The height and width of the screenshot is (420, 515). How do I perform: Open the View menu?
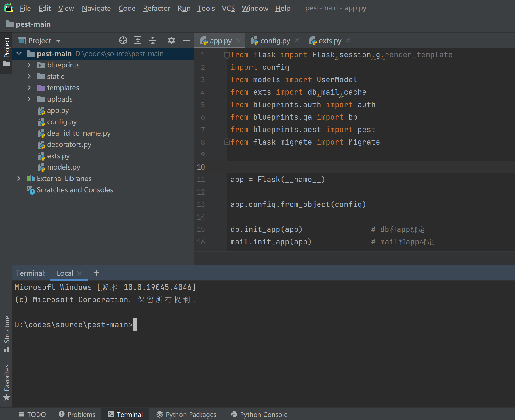click(x=66, y=8)
